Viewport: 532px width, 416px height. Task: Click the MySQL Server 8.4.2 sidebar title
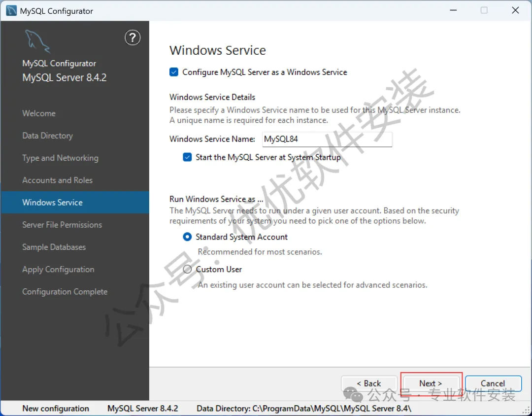pos(65,78)
